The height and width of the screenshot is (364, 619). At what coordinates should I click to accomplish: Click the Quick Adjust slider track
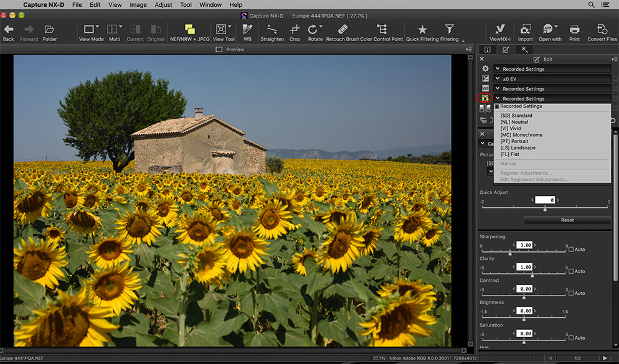(545, 206)
